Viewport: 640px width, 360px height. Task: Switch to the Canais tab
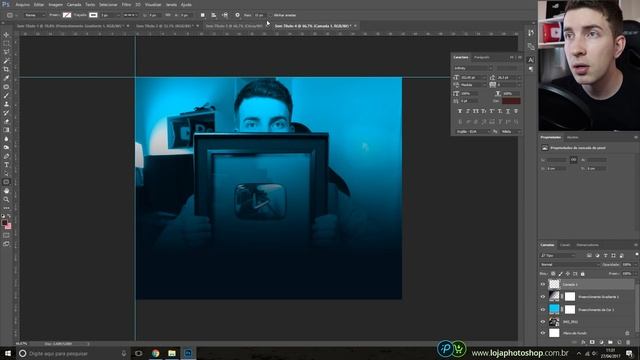565,245
